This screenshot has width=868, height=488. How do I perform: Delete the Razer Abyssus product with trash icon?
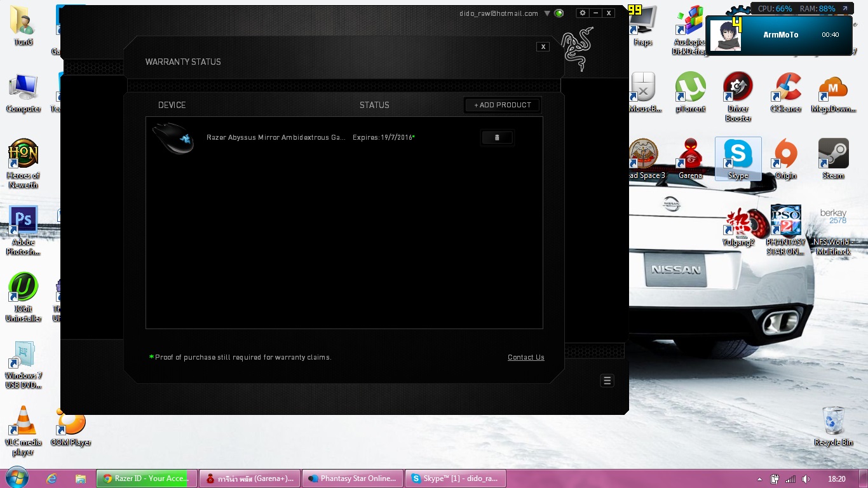point(497,137)
